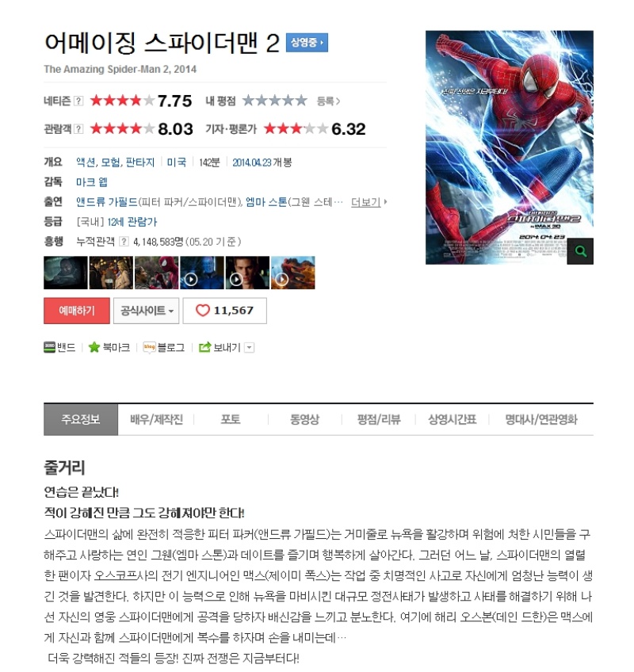Viewport: 634px width, 672px height.
Task: Click the 등록 rating submit link
Action: pos(328,101)
